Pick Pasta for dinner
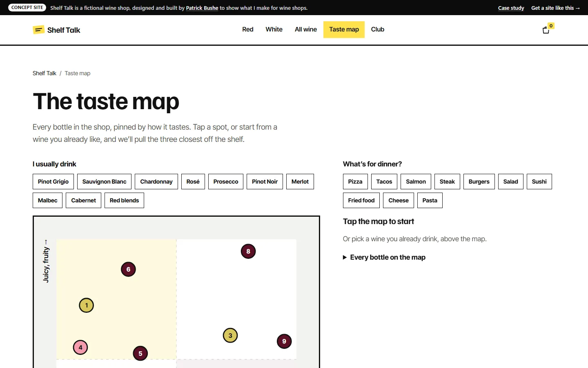 click(x=430, y=200)
